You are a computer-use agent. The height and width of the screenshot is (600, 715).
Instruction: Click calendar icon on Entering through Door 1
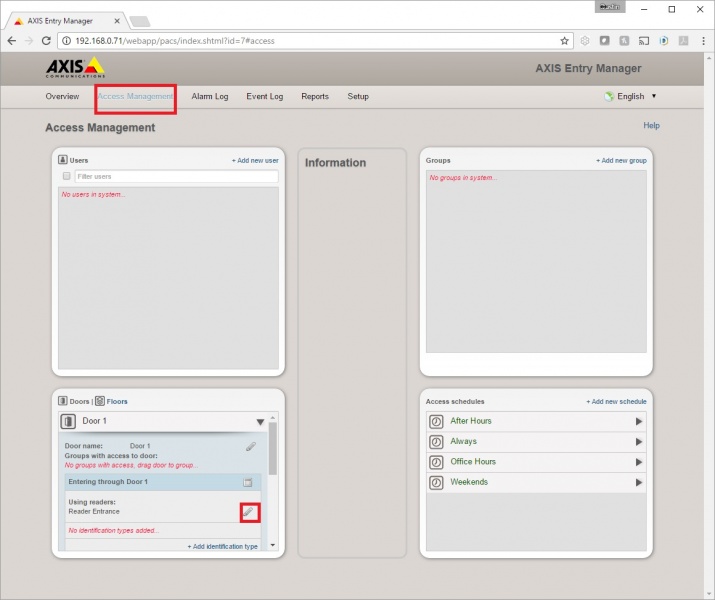point(248,482)
